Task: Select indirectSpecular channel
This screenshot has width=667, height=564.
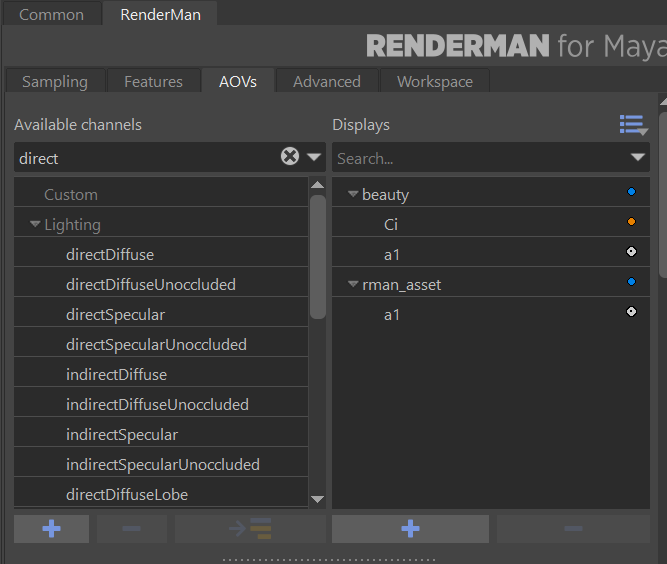Action: coord(161,434)
